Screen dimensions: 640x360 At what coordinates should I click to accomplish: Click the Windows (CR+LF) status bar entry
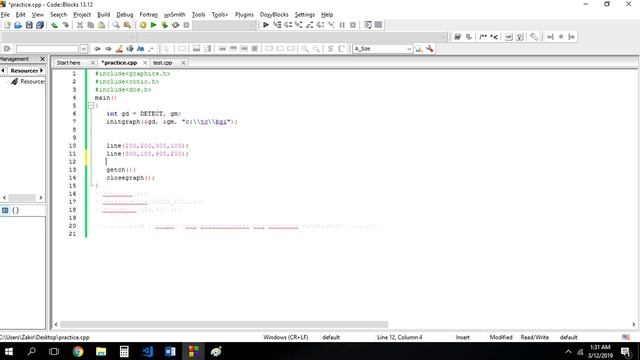pyautogui.click(x=286, y=337)
